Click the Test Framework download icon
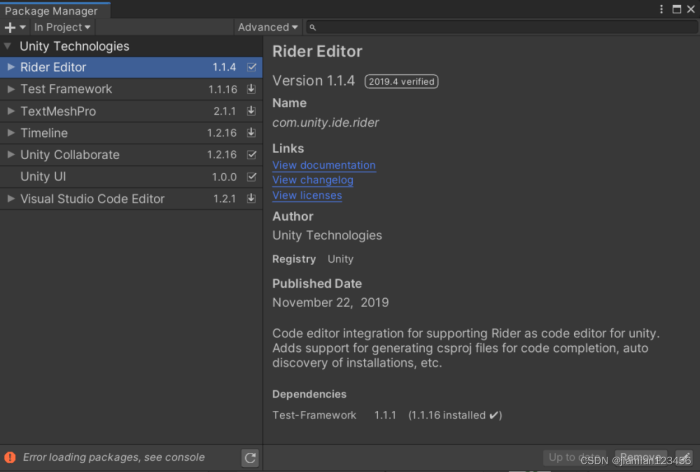Image resolution: width=700 pixels, height=472 pixels. [251, 89]
